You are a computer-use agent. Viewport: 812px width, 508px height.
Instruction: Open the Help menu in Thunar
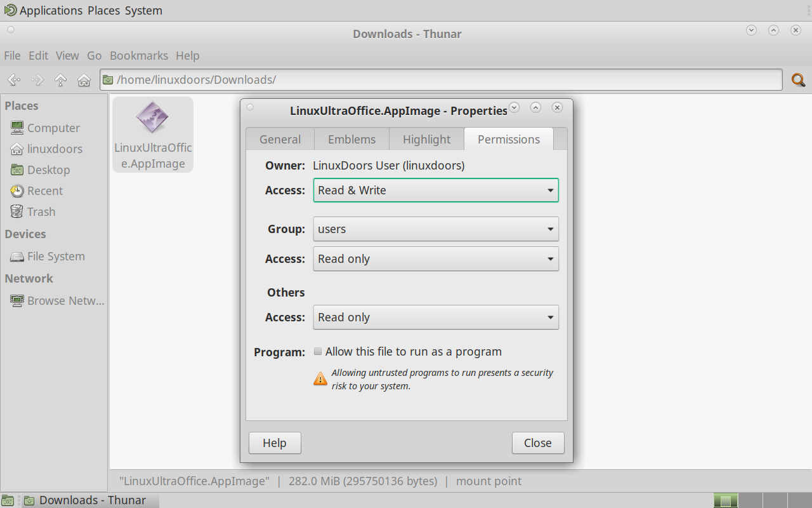pyautogui.click(x=187, y=55)
